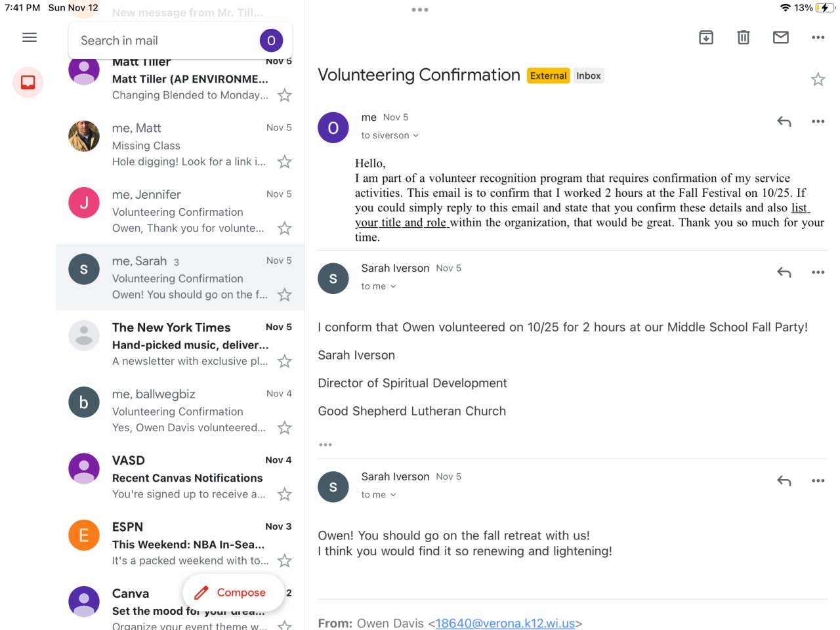
Task: Star the New York Times email
Action: tap(284, 362)
